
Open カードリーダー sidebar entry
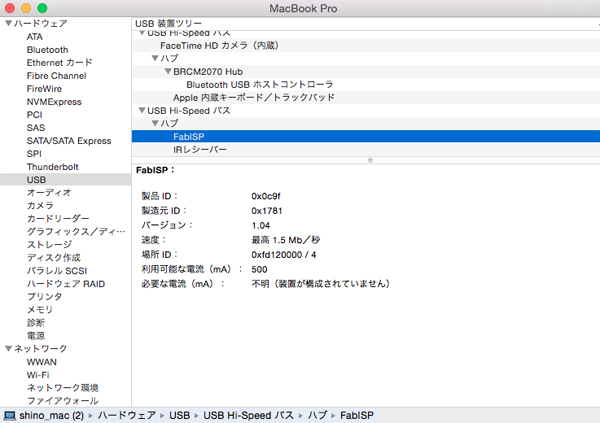(x=58, y=219)
